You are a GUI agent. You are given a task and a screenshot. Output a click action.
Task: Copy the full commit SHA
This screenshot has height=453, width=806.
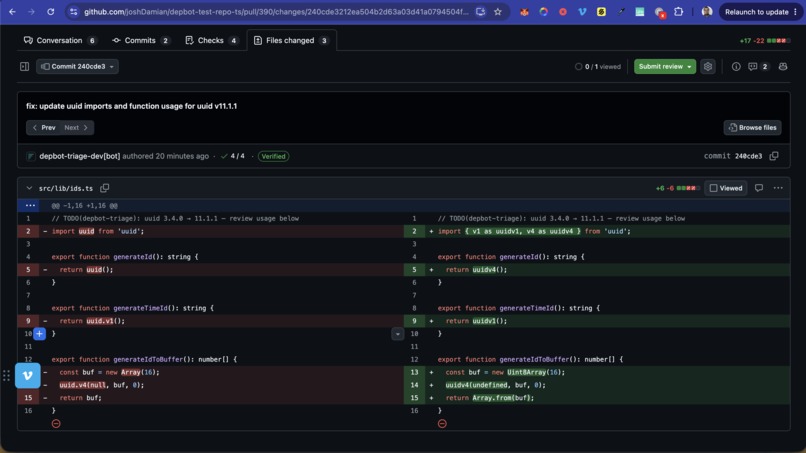coord(774,156)
